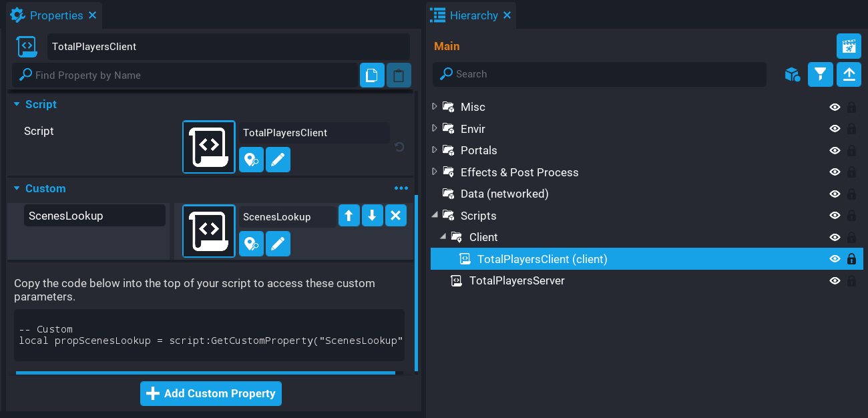Select TotalPlayersServer in the hierarchy

[516, 280]
